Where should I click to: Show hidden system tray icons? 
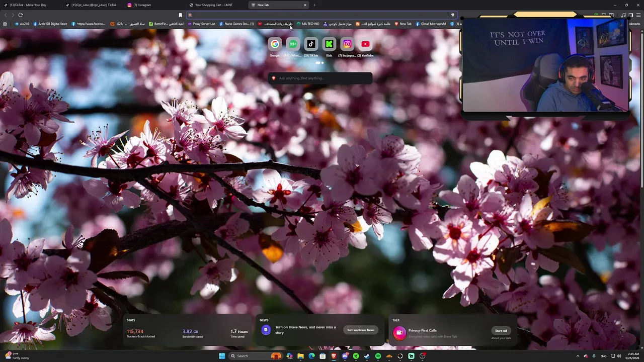(578, 356)
